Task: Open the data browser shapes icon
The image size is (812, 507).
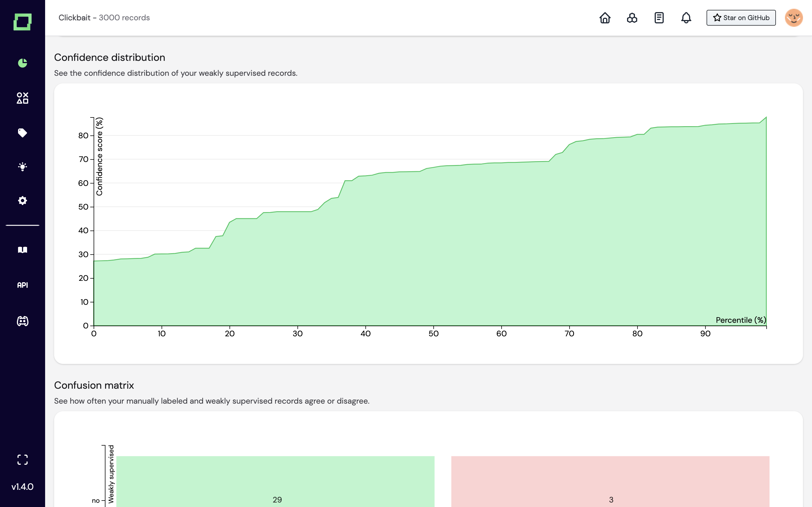Action: 23,98
